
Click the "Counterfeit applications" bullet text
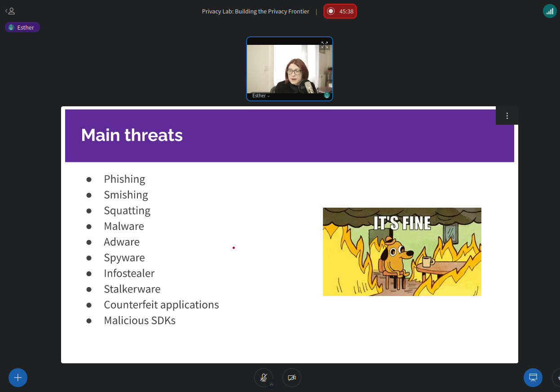(161, 305)
